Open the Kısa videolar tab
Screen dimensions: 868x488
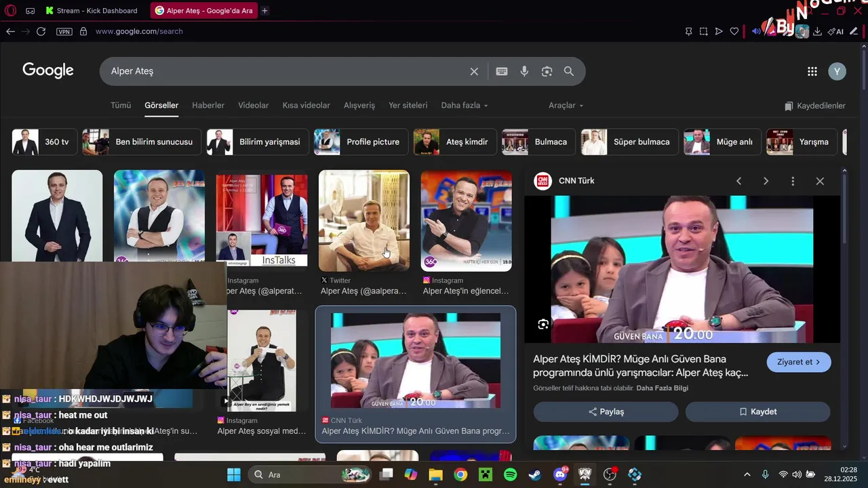coord(307,105)
